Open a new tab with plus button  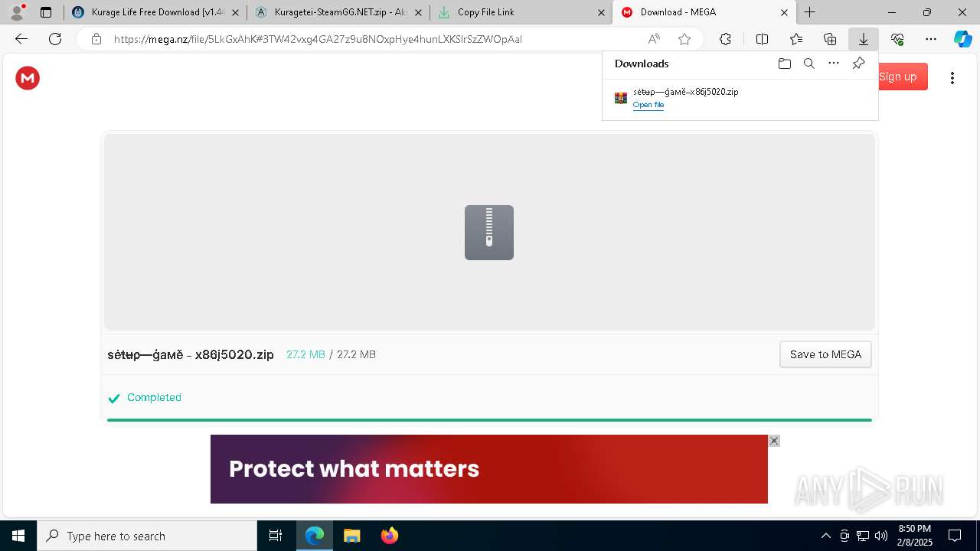click(809, 12)
